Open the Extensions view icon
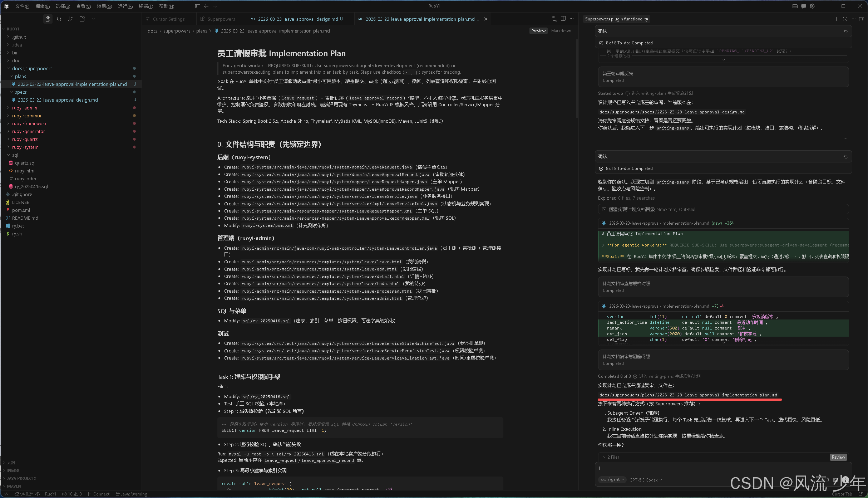The height and width of the screenshot is (498, 868). click(x=82, y=19)
